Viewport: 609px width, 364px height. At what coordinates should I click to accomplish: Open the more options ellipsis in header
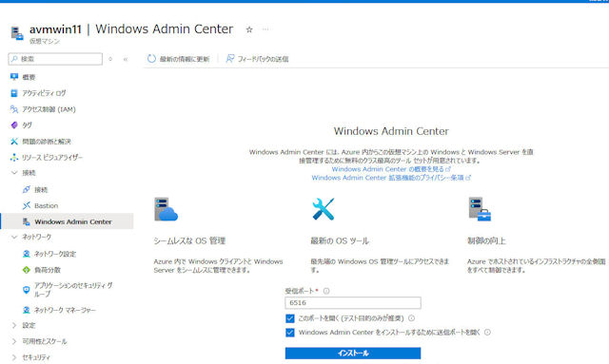(265, 29)
